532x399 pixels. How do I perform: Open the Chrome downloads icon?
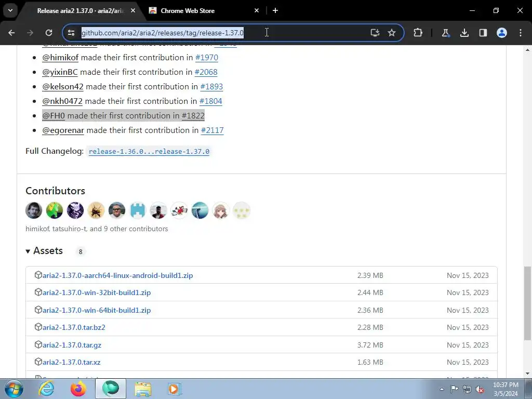pyautogui.click(x=464, y=33)
